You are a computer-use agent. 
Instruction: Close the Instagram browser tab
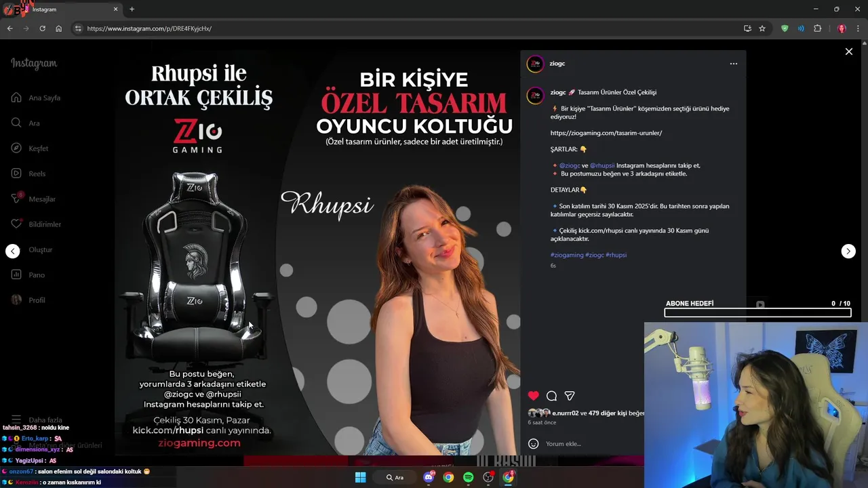115,9
